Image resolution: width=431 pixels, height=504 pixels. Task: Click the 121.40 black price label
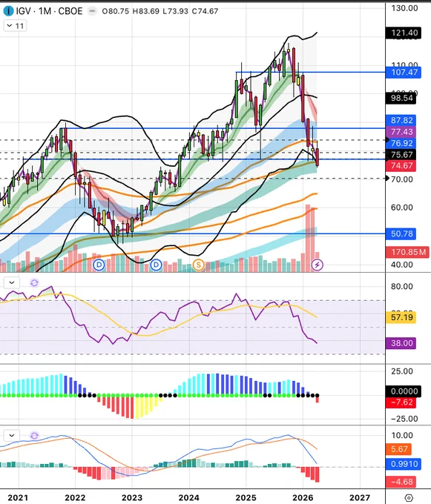404,33
